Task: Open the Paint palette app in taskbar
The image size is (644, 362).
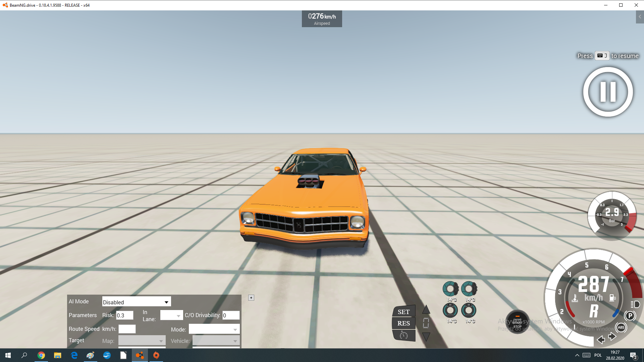Action: tap(91, 355)
